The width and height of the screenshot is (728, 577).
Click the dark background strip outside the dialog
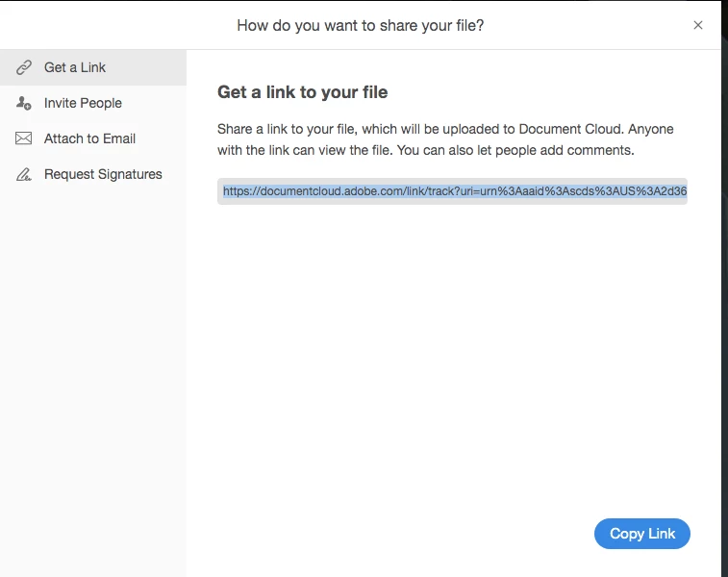tap(724, 288)
